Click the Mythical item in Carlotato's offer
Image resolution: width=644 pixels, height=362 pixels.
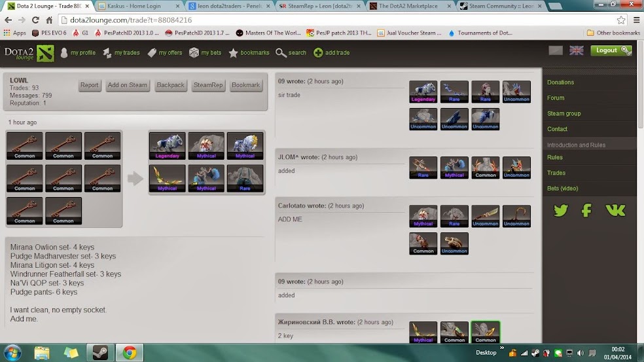(423, 216)
